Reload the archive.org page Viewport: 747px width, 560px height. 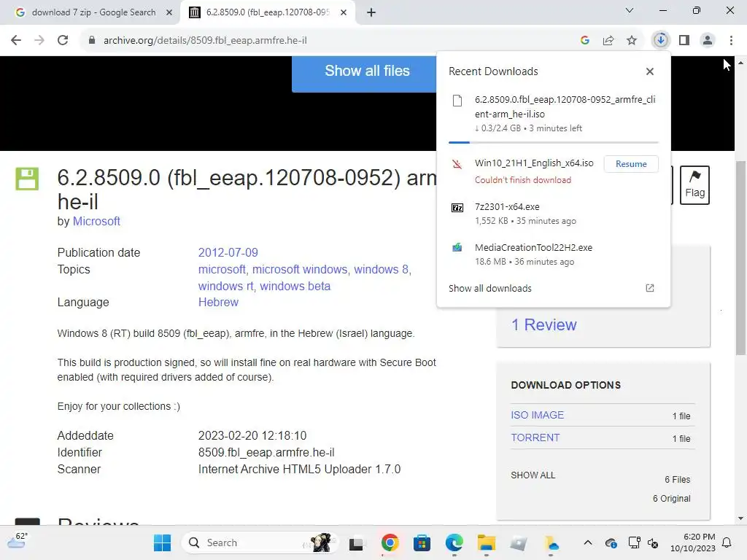tap(63, 41)
